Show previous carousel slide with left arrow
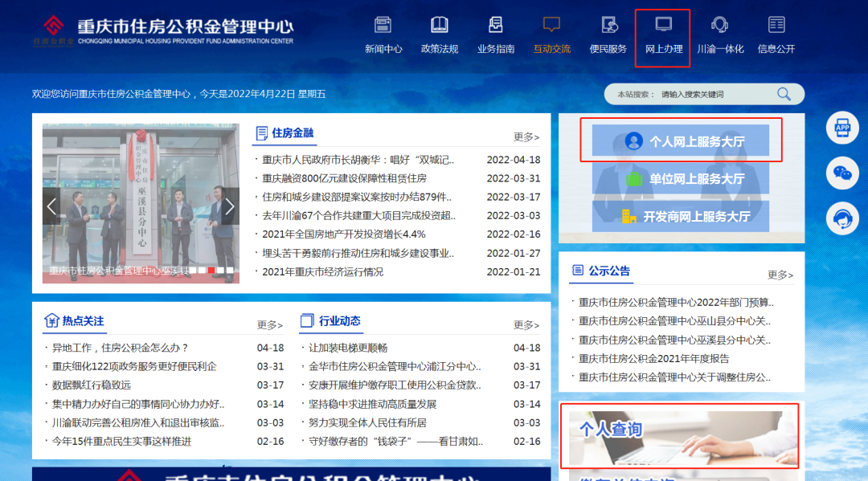The image size is (868, 481). pyautogui.click(x=52, y=206)
